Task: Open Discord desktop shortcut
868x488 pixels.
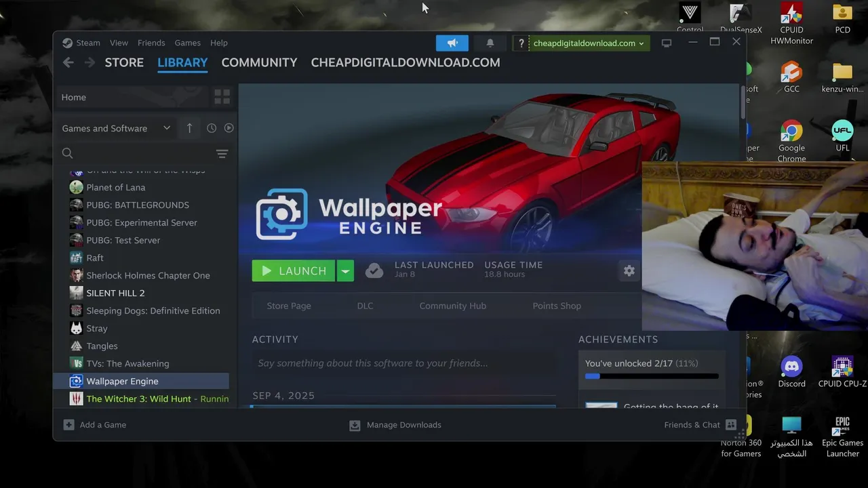Action: [x=791, y=373]
